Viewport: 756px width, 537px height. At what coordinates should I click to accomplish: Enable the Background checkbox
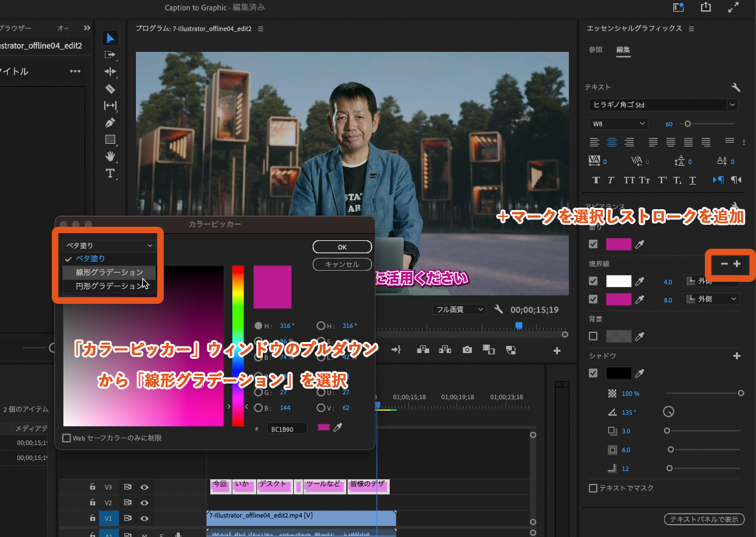[593, 336]
